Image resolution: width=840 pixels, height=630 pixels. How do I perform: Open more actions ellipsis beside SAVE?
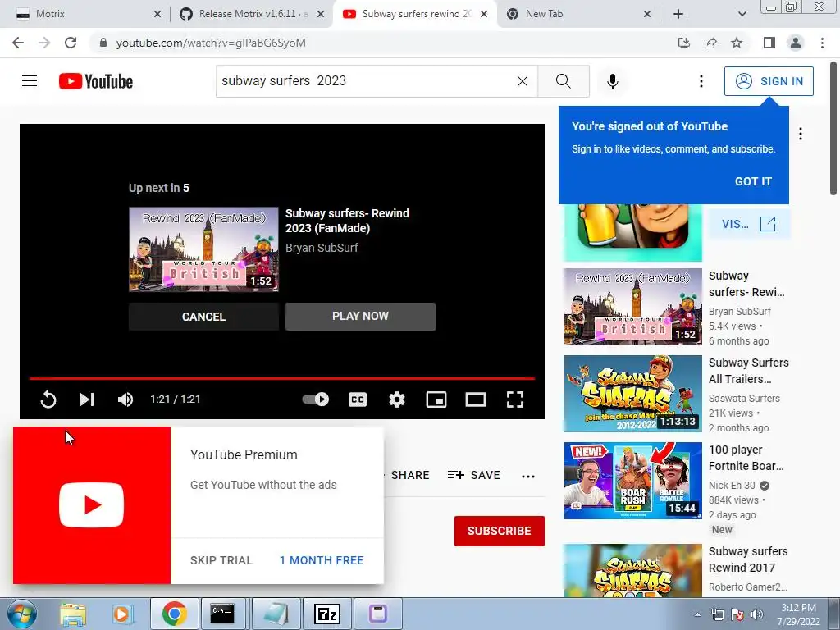coord(528,476)
